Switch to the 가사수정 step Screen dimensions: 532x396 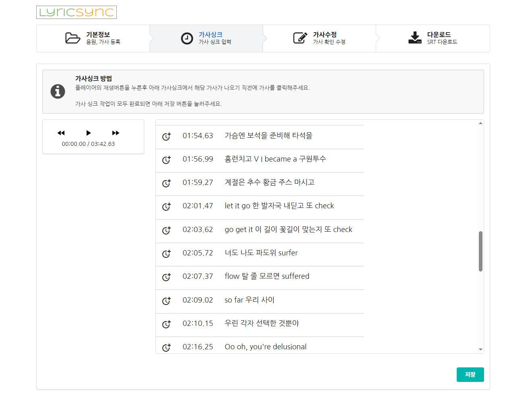(x=319, y=38)
